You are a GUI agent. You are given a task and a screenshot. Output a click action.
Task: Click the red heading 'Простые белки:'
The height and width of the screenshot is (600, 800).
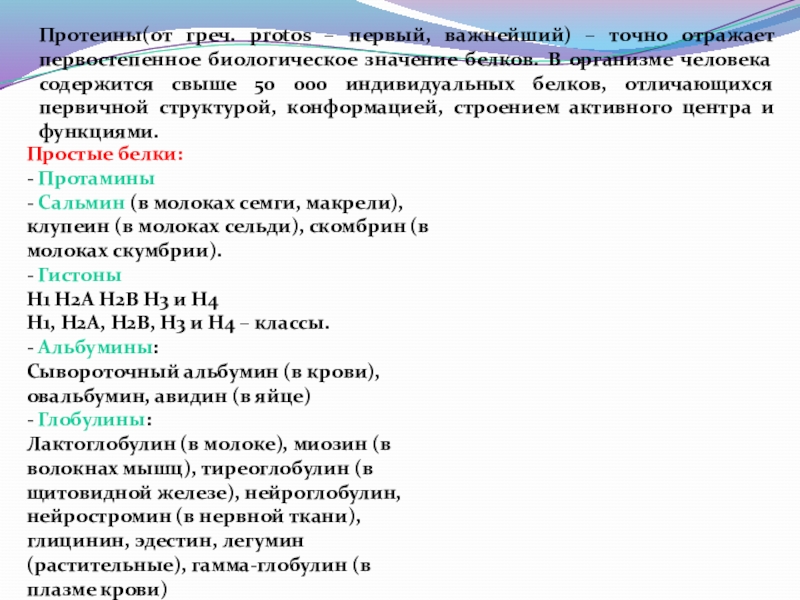point(105,154)
